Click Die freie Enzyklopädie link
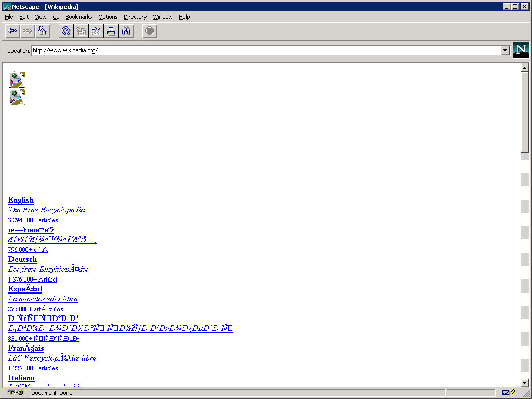This screenshot has width=532, height=399. point(48,270)
